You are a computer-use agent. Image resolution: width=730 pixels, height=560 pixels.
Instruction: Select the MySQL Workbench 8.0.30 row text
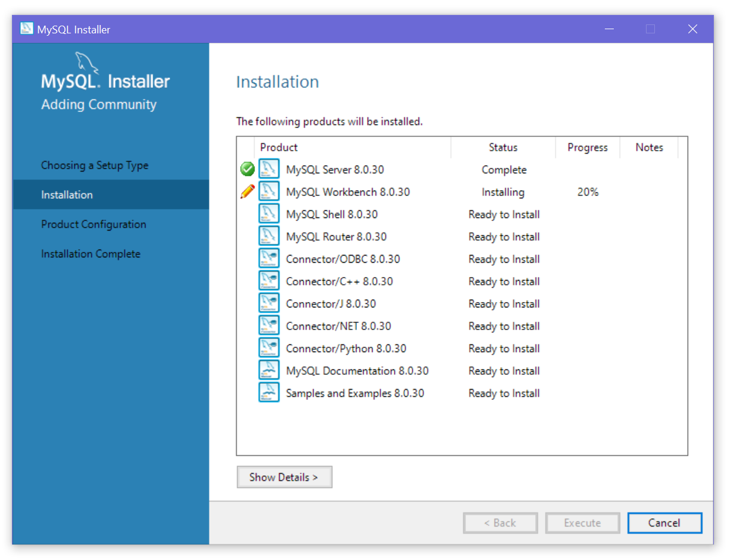(x=348, y=192)
